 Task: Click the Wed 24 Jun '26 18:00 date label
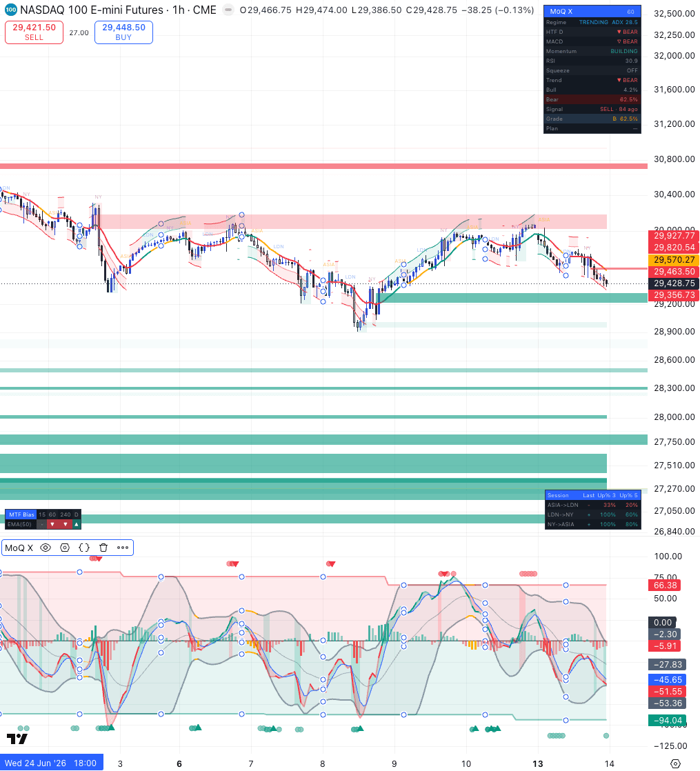click(50, 763)
